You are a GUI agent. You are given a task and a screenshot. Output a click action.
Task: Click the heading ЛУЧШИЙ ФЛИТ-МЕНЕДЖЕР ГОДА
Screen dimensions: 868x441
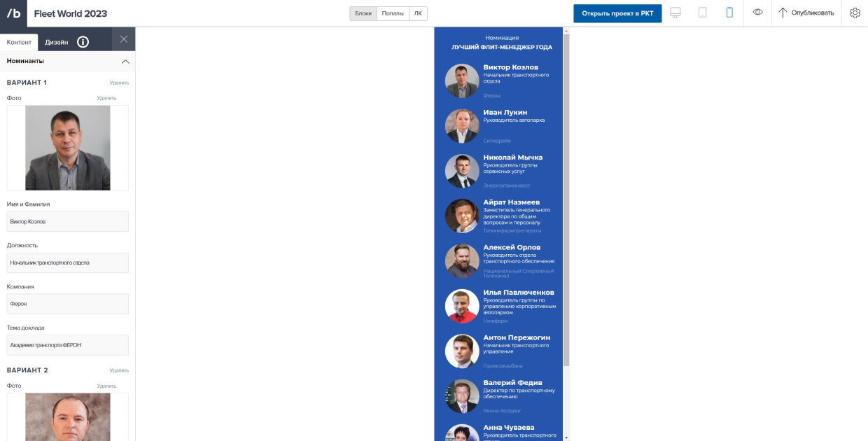[502, 48]
